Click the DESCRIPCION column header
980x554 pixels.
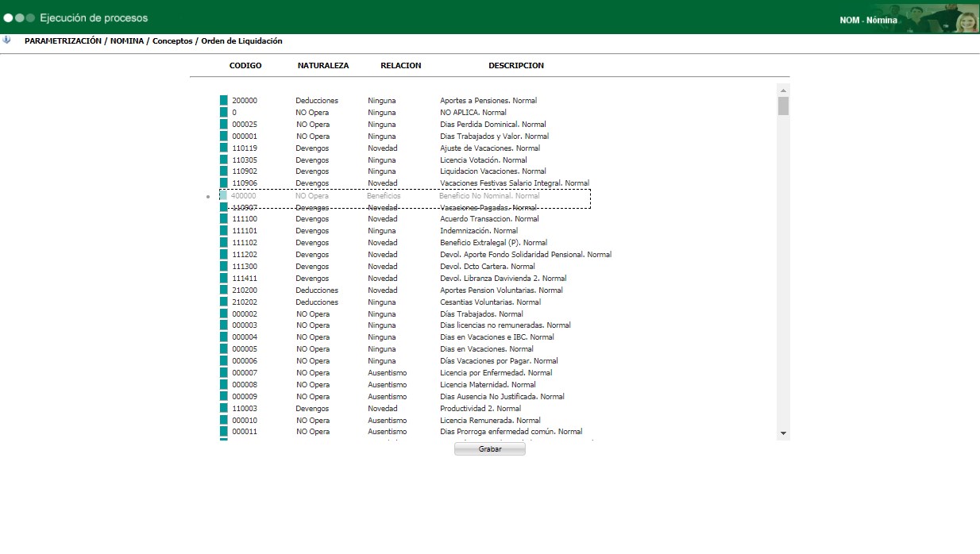pos(516,66)
